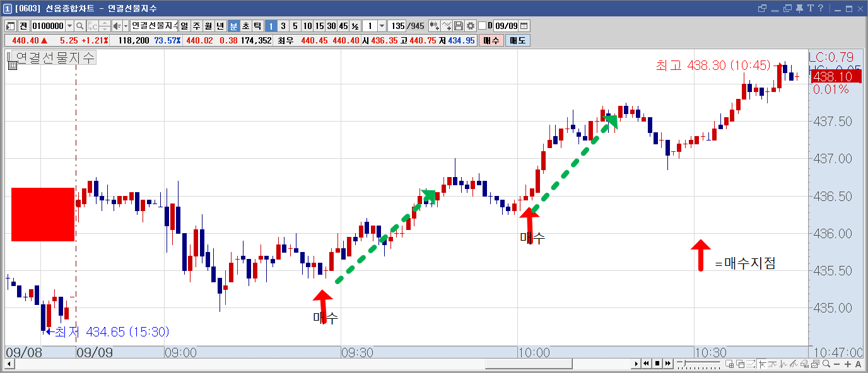Viewport: 868px width, 373px height.
Task: Click the 전 button left of code
Action: [23, 26]
